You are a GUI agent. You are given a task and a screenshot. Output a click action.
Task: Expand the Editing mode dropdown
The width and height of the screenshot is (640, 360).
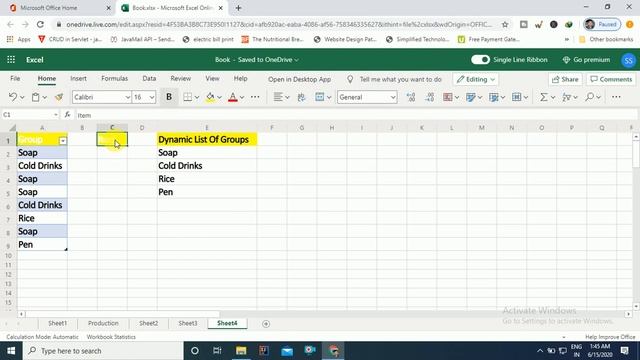pyautogui.click(x=493, y=80)
